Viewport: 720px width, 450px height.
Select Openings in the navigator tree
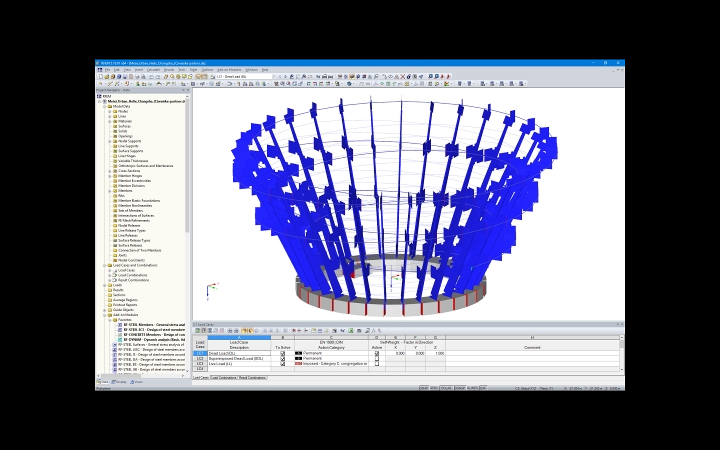[125, 136]
